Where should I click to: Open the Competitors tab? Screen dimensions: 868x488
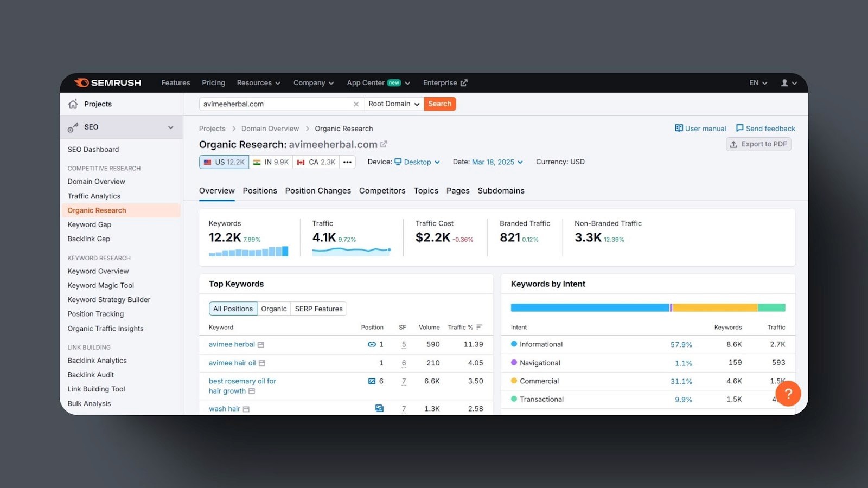click(x=382, y=191)
